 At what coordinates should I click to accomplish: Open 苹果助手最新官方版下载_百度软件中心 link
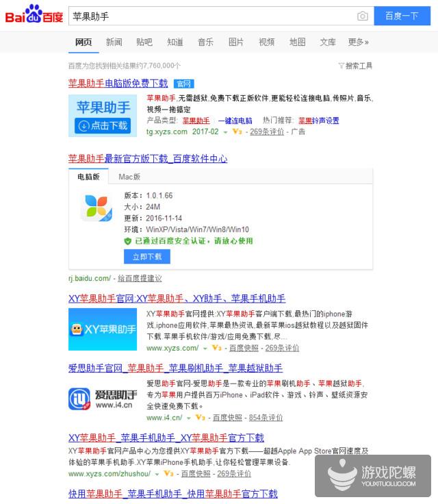[x=148, y=159]
